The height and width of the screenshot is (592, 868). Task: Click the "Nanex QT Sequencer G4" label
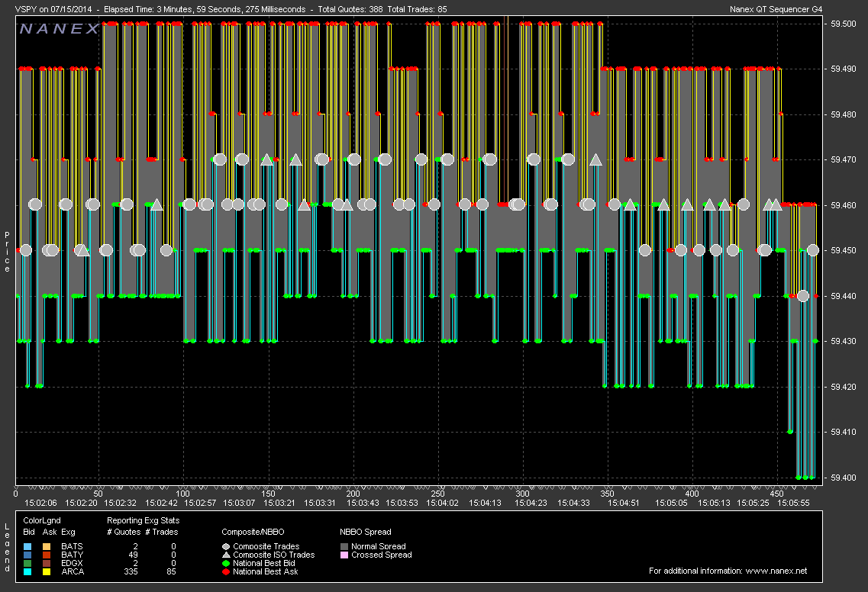(x=776, y=9)
